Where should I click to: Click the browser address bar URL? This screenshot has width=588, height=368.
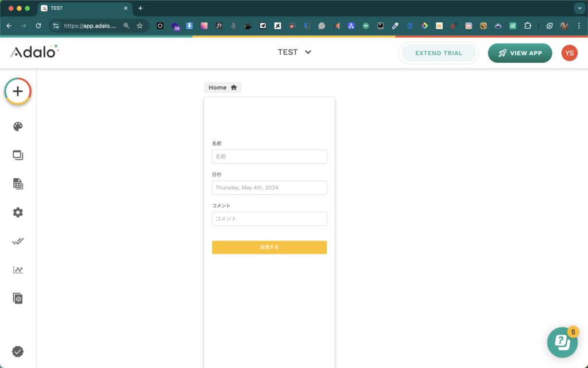[x=90, y=26]
